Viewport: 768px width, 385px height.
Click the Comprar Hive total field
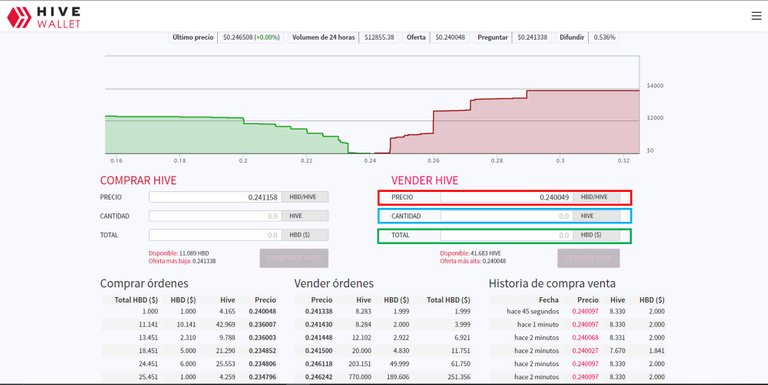(x=216, y=235)
